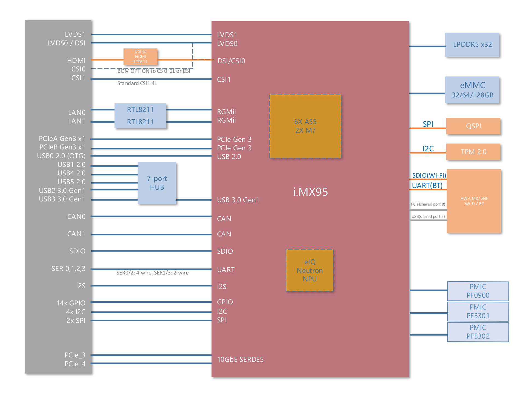This screenshot has height=393, width=532.
Task: Select 'SER0/2: 4-wire, SER1/3: 2-wire' note
Action: [152, 273]
